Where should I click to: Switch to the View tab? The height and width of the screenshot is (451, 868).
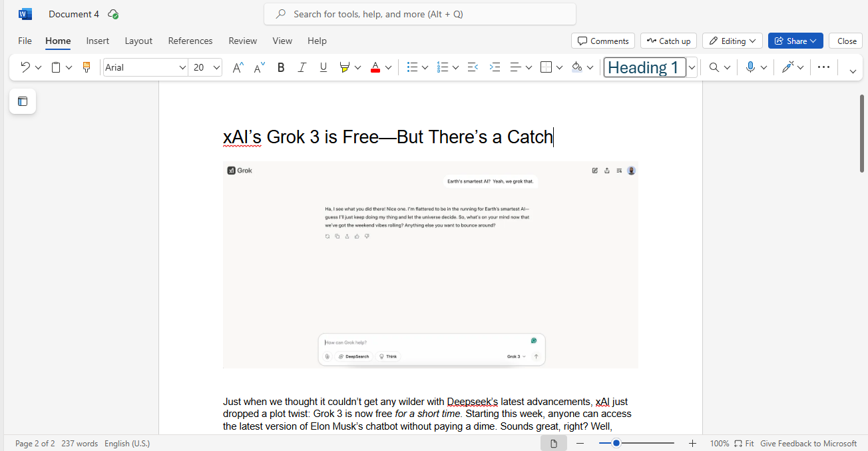point(282,41)
